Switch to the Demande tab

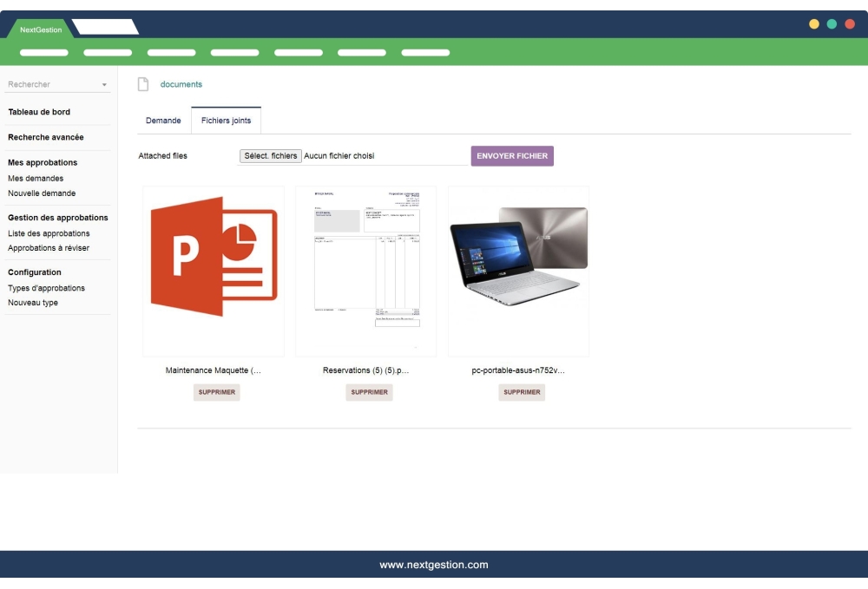pos(163,121)
